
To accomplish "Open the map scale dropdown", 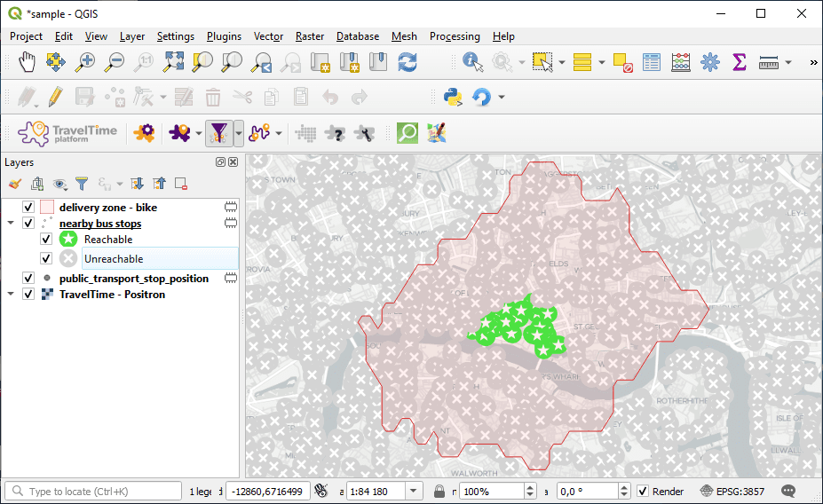I will (x=414, y=492).
